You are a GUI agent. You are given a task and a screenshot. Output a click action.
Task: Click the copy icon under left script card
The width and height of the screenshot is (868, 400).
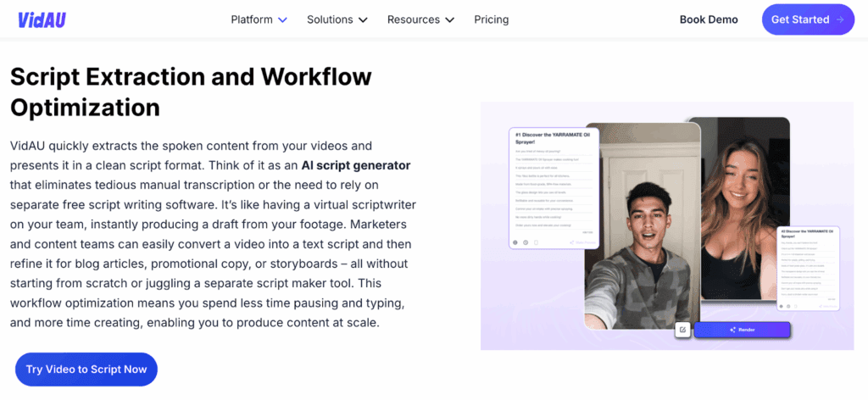535,242
